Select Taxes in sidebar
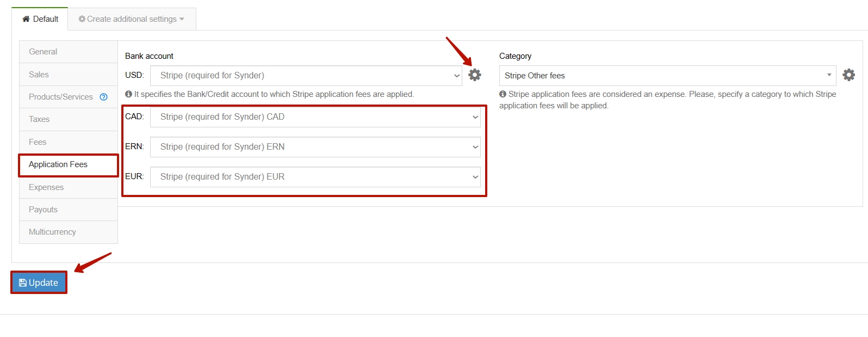 69,119
